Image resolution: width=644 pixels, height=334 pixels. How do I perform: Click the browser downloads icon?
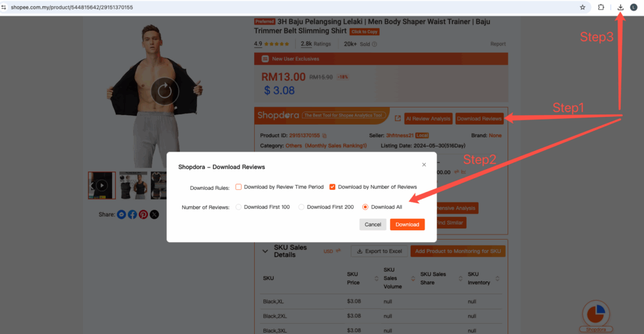[x=621, y=7]
